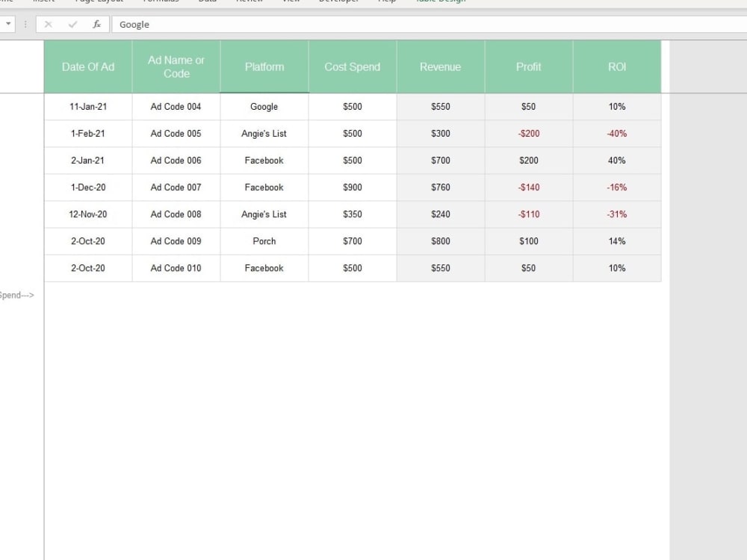The height and width of the screenshot is (560, 747).
Task: Click the $900 cost spend cell
Action: [353, 187]
